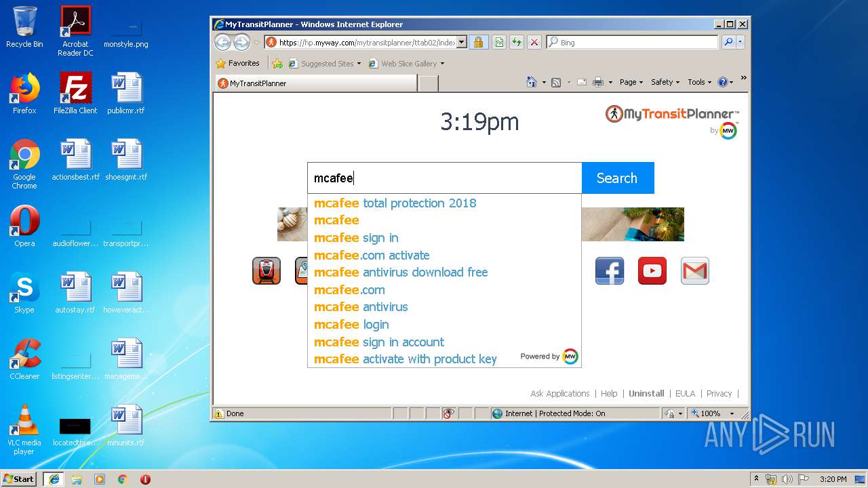Click the Privacy footer link

click(x=719, y=394)
